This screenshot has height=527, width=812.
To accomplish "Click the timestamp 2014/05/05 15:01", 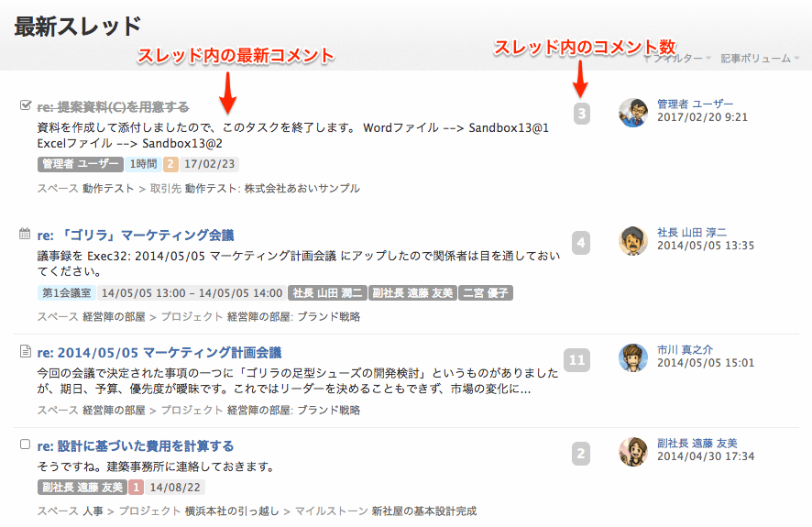I will (706, 363).
